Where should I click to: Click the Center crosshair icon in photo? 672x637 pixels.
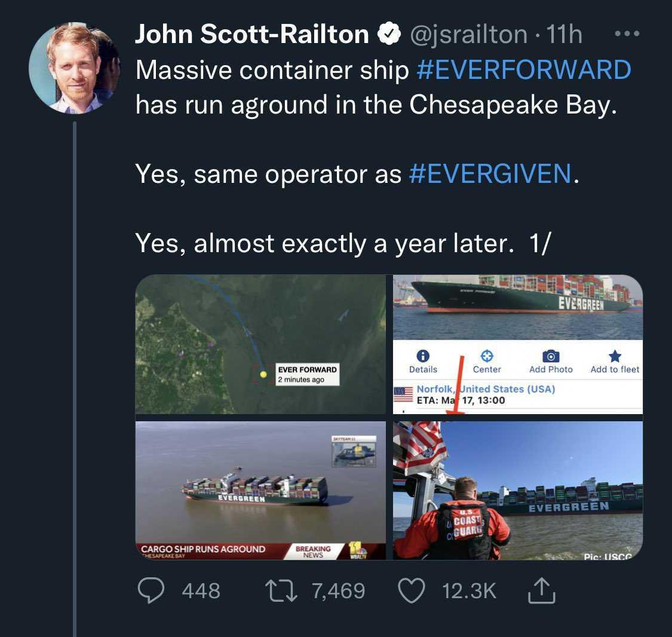(487, 356)
